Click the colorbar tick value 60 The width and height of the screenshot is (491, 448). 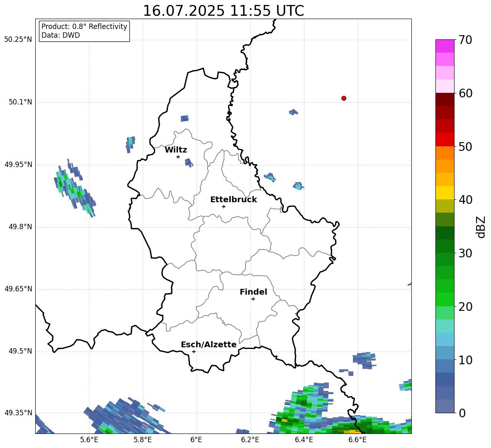pyautogui.click(x=465, y=93)
